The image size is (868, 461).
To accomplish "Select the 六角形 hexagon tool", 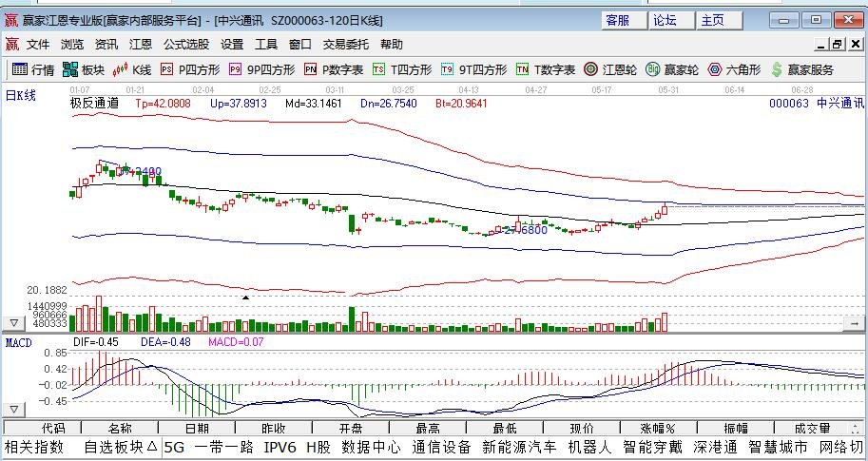I will (x=673, y=69).
